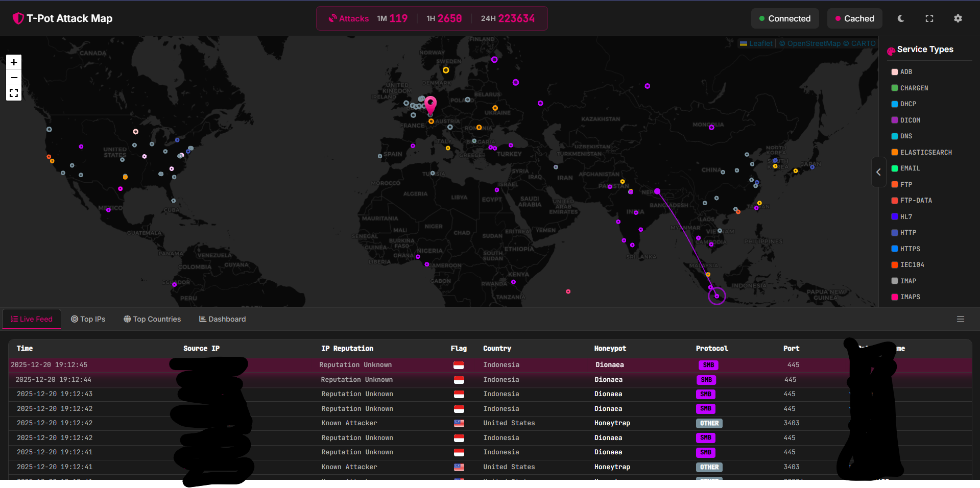980x488 pixels.
Task: Click the map zoom in plus button
Action: click(14, 62)
